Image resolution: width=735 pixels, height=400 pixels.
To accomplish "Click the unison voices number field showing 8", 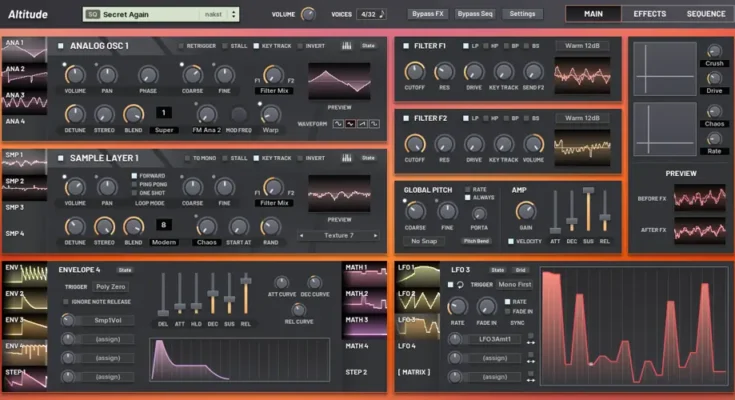I will pyautogui.click(x=164, y=225).
